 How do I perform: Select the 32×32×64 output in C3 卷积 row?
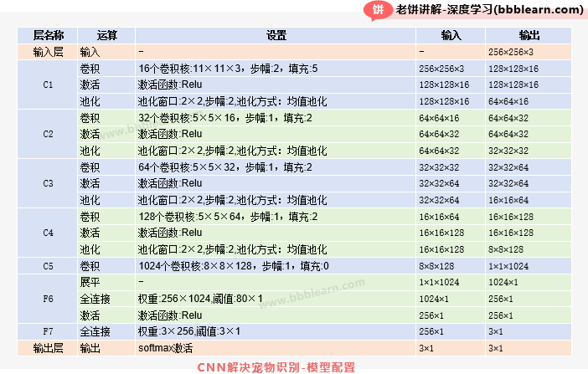[529, 167]
